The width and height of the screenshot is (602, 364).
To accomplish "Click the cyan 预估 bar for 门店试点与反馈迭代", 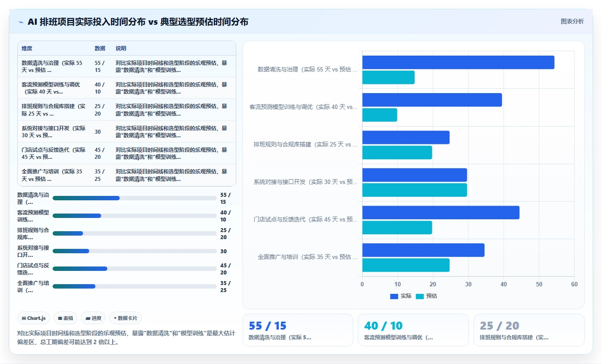I will click(397, 228).
